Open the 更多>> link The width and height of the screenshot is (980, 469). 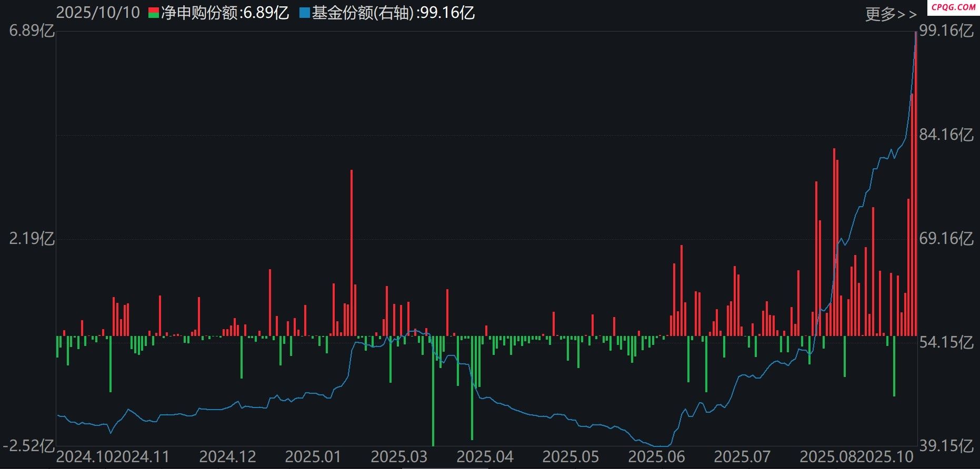(891, 14)
